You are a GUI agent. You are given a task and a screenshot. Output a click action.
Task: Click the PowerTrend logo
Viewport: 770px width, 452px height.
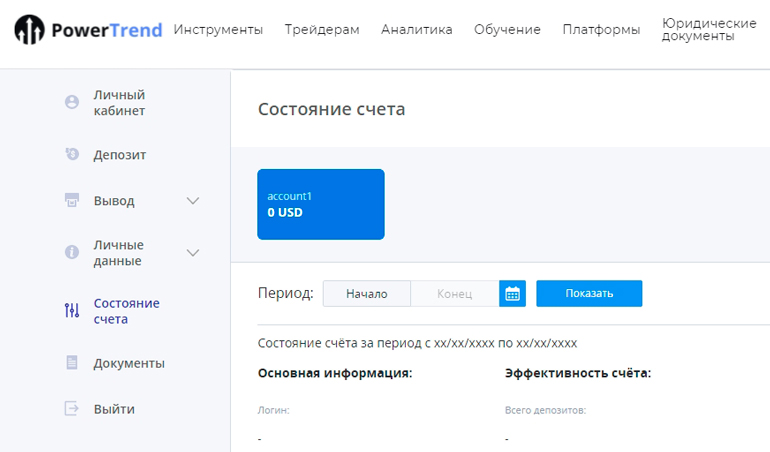tap(88, 29)
